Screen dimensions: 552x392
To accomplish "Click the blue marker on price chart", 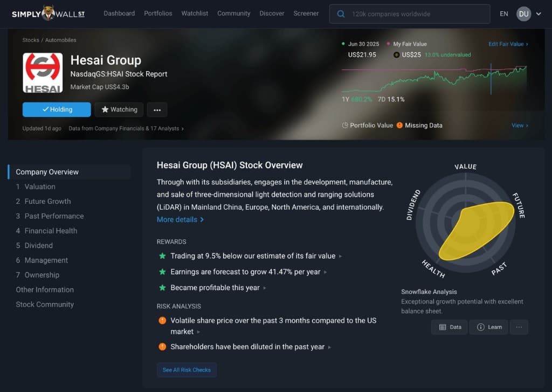I will pos(491,79).
